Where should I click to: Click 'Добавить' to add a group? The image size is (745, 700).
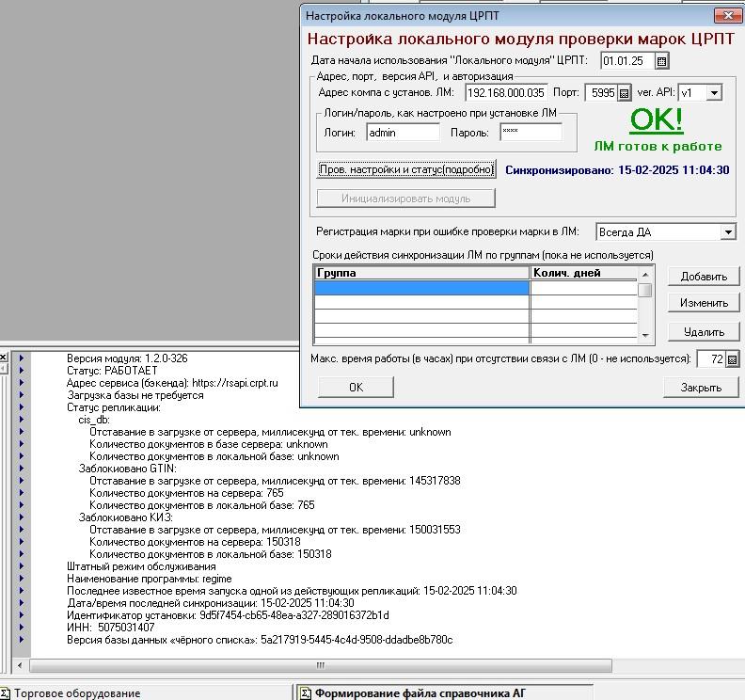[x=704, y=277]
